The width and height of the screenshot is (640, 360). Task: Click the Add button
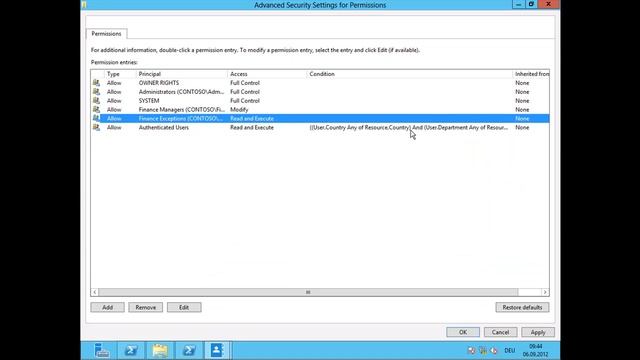click(107, 307)
